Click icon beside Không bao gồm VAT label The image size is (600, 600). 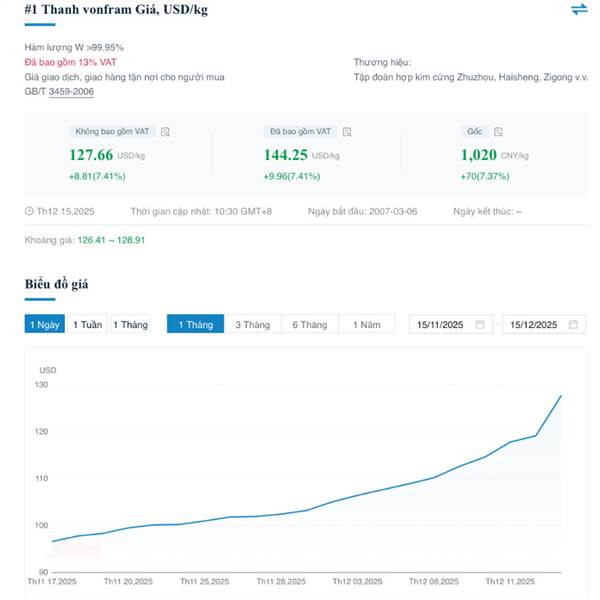pyautogui.click(x=166, y=131)
